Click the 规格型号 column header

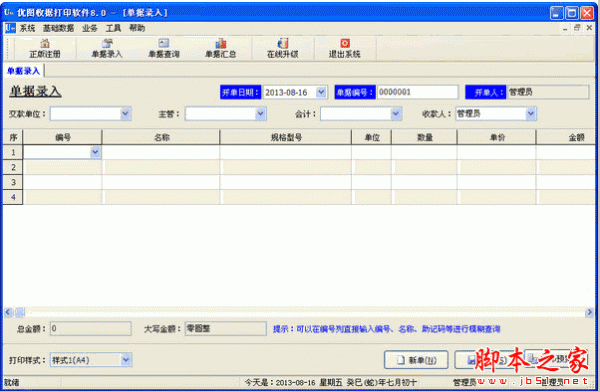click(x=286, y=137)
